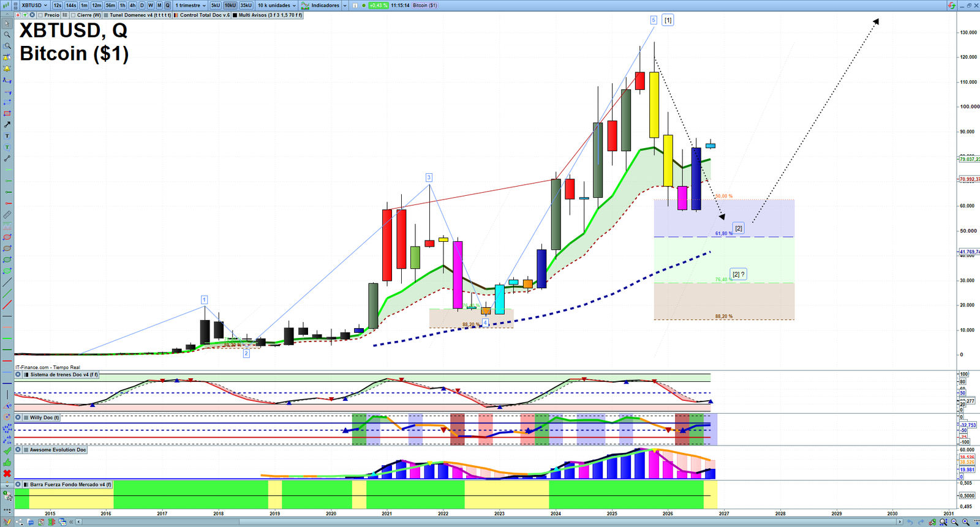The width and height of the screenshot is (980, 527).
Task: Select the text box T tool
Action: [7, 136]
